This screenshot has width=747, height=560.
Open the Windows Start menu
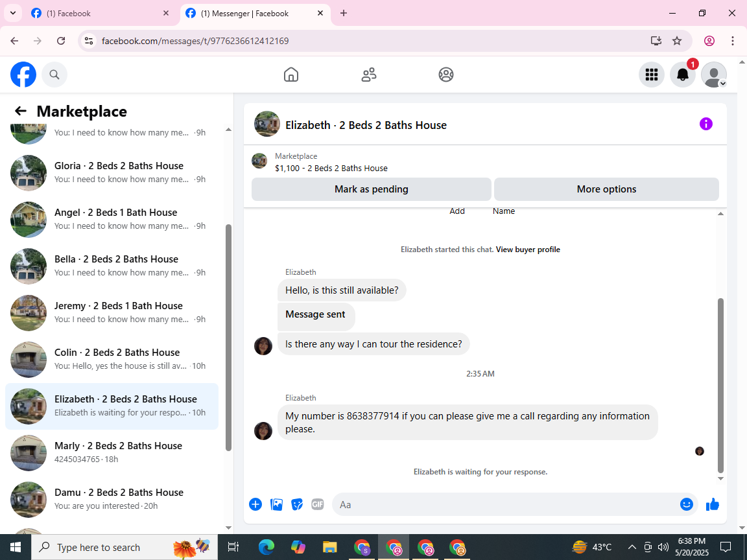(x=16, y=547)
